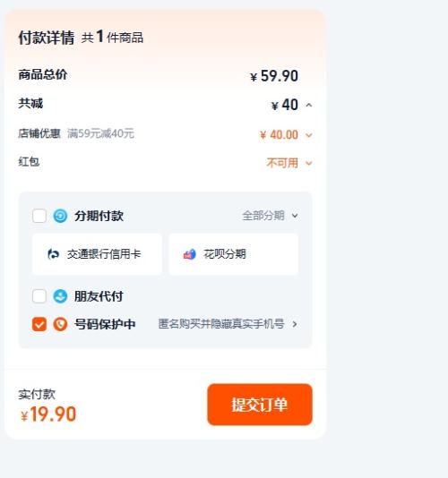Select 交通银行信用卡 payment option
This screenshot has width=448, height=478.
[x=97, y=254]
